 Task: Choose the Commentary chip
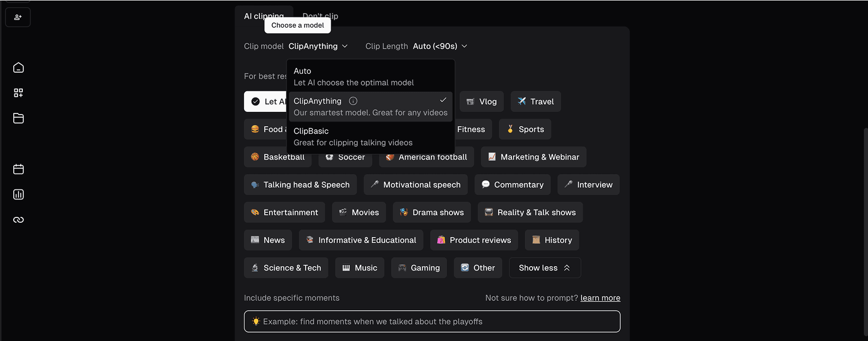(513, 185)
